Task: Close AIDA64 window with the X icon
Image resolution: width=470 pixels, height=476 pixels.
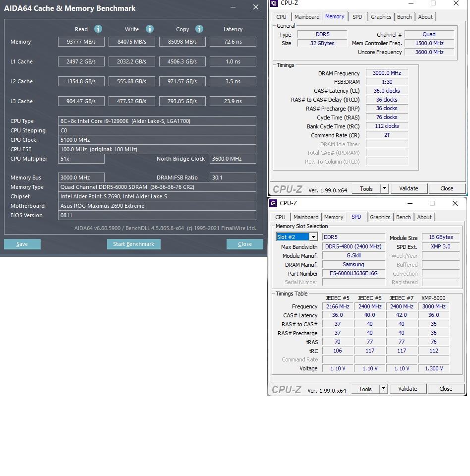Action: [x=256, y=7]
